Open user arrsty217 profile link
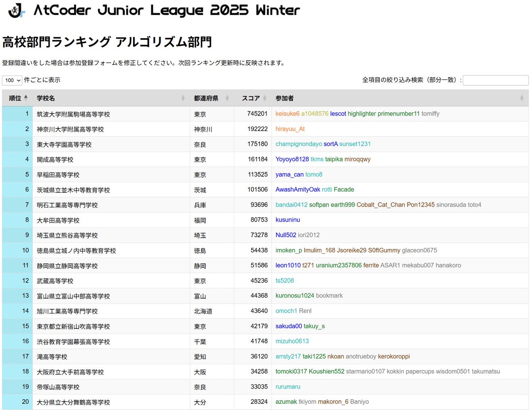The height and width of the screenshot is (410, 532). point(288,356)
